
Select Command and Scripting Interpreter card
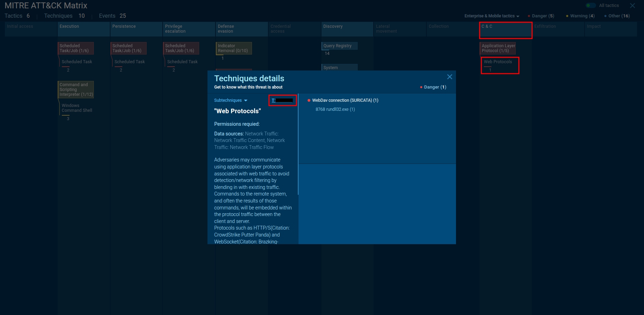(76, 90)
